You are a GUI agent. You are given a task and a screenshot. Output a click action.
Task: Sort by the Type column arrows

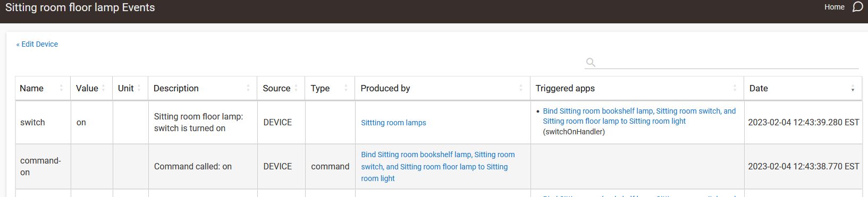(345, 88)
